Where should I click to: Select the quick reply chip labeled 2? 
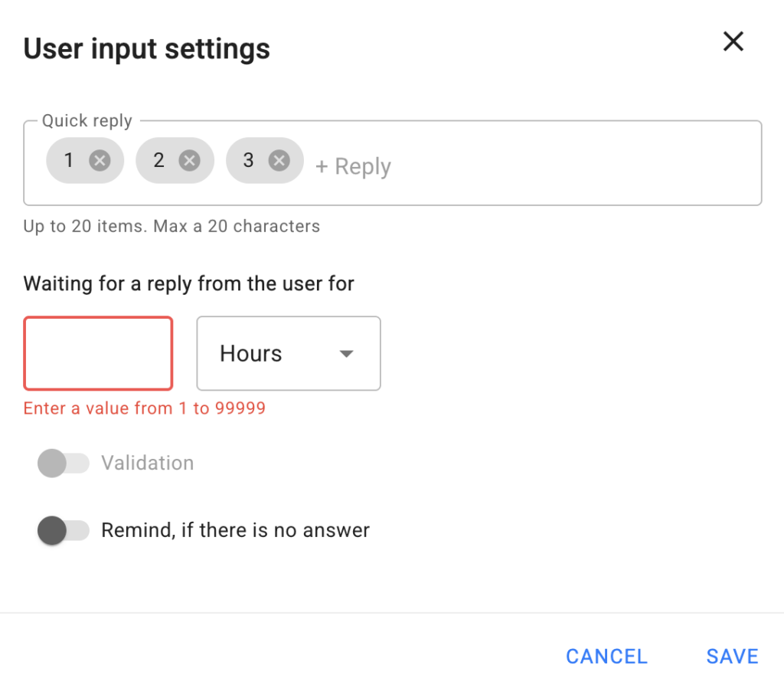coord(158,160)
